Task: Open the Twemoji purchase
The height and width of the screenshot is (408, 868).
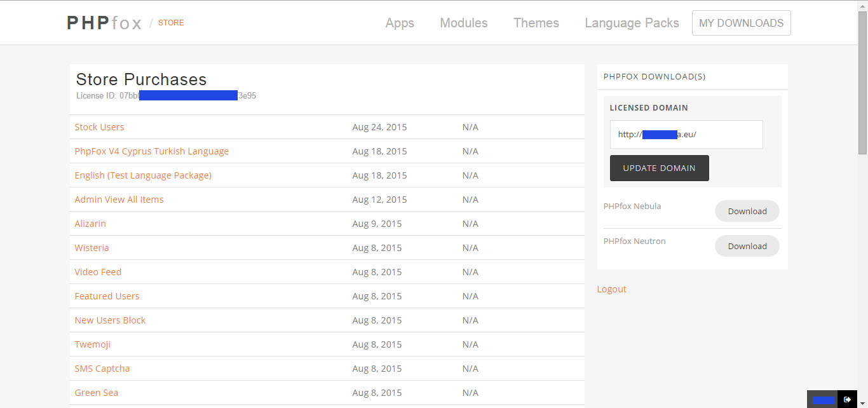Action: (x=92, y=344)
